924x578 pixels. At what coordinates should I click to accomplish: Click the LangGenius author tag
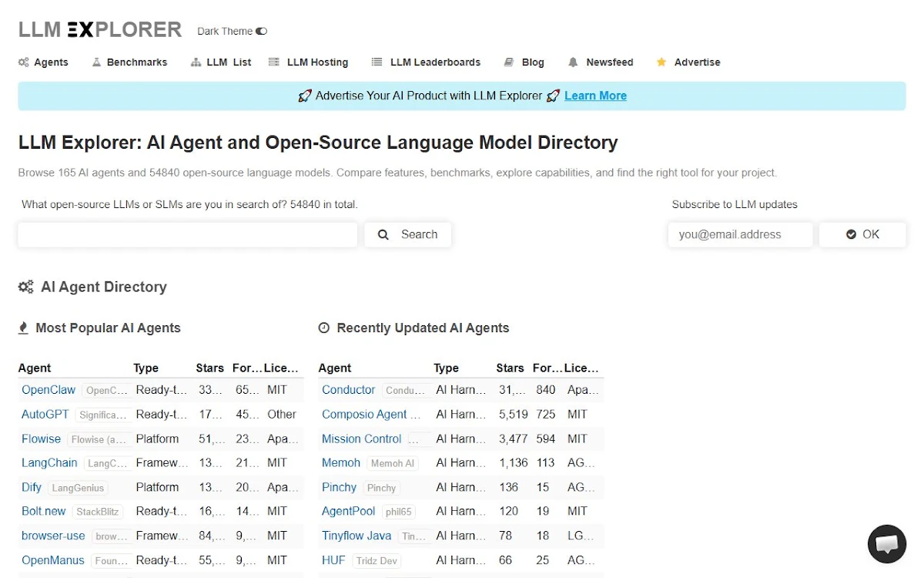[x=77, y=488]
